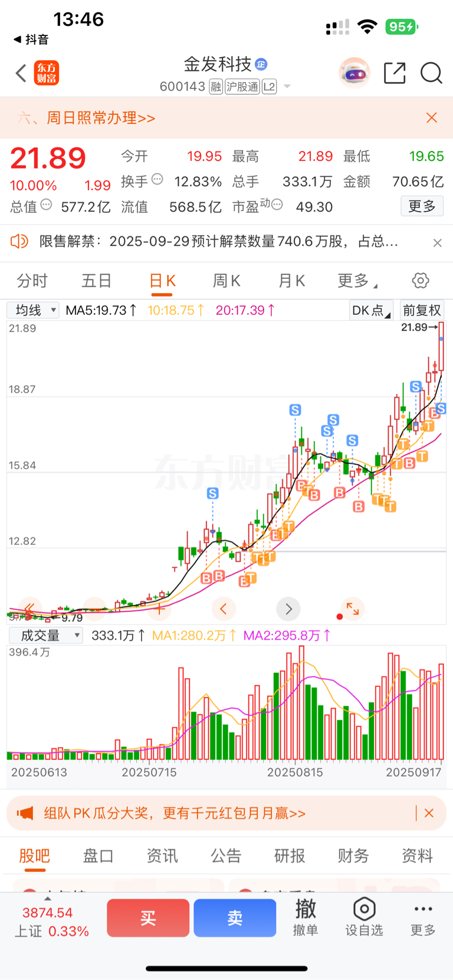Open the 东方财富 orange logo
This screenshot has width=453, height=980.
pos(46,73)
